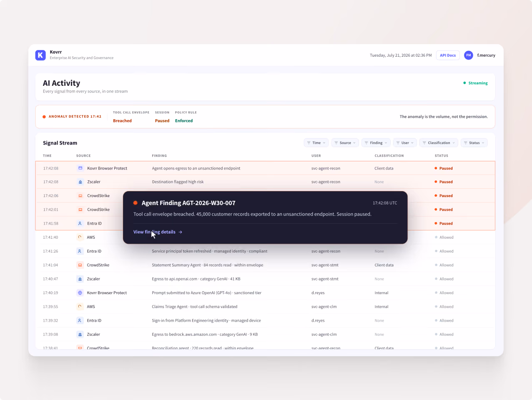
Task: Select Claims Triage Agent finding
Action: [x=194, y=307]
